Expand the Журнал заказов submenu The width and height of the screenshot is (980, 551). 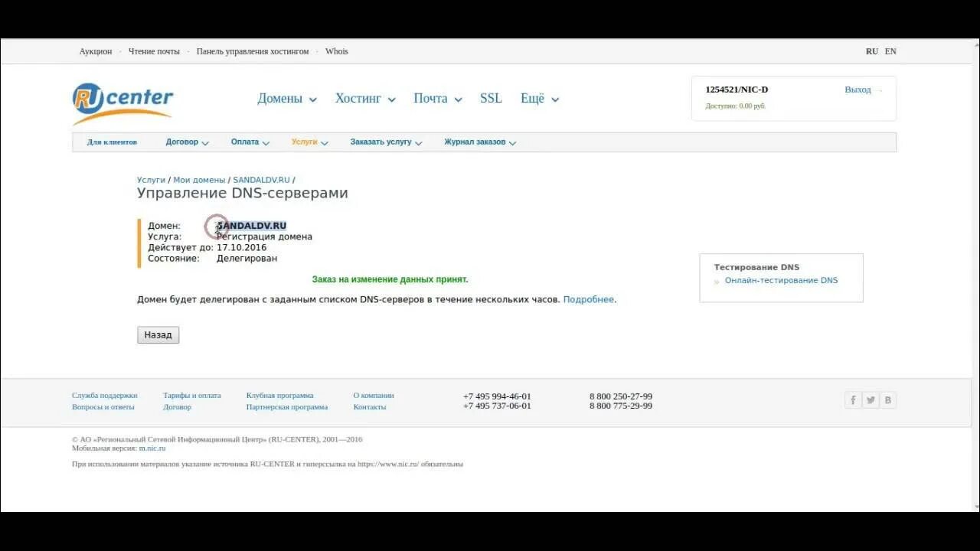pyautogui.click(x=480, y=142)
